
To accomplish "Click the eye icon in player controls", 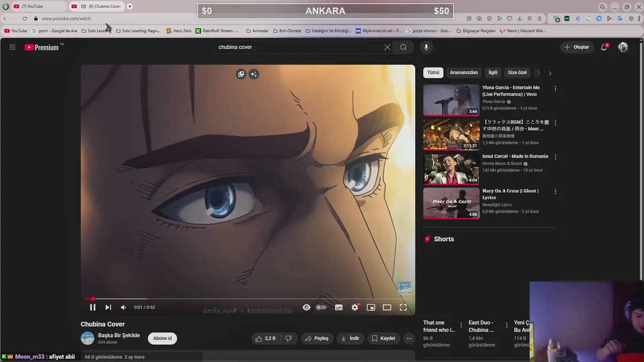I will click(306, 307).
